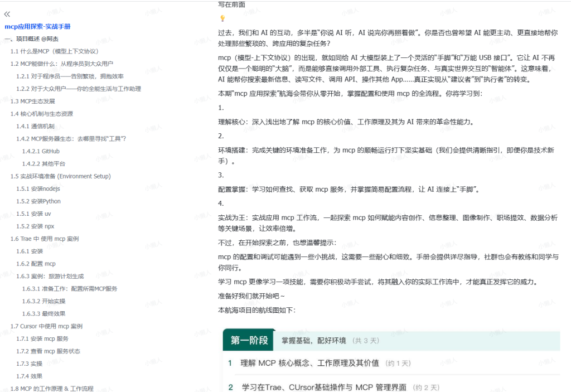Image resolution: width=571 pixels, height=392 pixels.
Task: Click line 本航海项目的航线图如下
Action: [x=257, y=310]
